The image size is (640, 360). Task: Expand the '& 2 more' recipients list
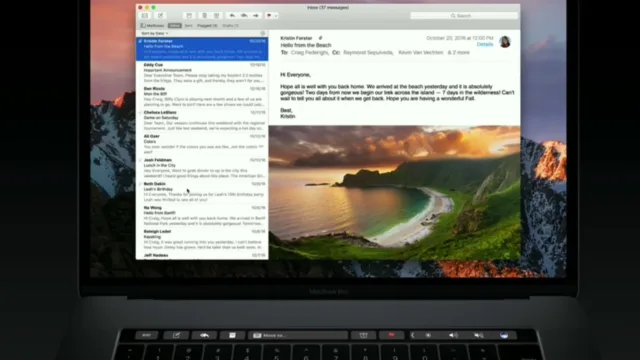(x=458, y=53)
